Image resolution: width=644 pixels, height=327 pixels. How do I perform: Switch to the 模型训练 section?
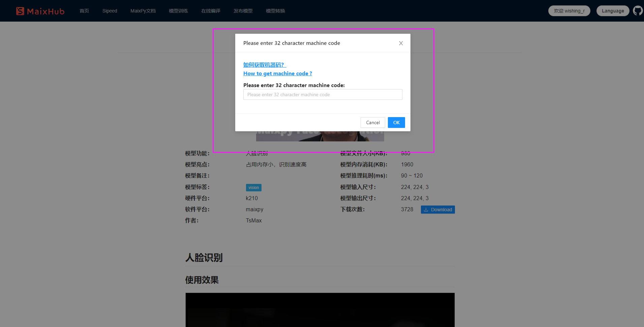pos(178,10)
